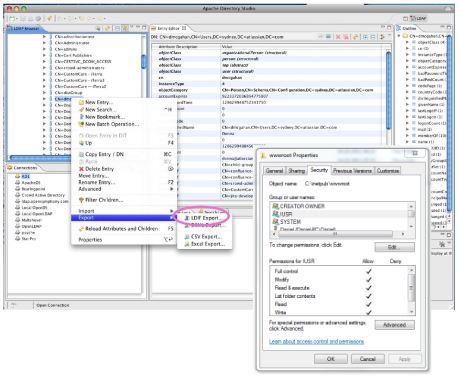459x377 pixels.
Task: Expand the CN=CERTSVC_DCOM_ACCESS tree node
Action: point(44,61)
